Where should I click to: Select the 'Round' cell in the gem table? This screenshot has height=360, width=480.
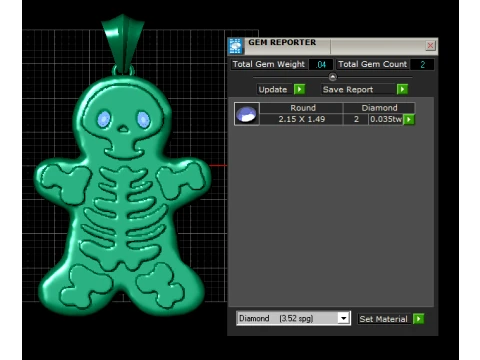click(x=302, y=108)
